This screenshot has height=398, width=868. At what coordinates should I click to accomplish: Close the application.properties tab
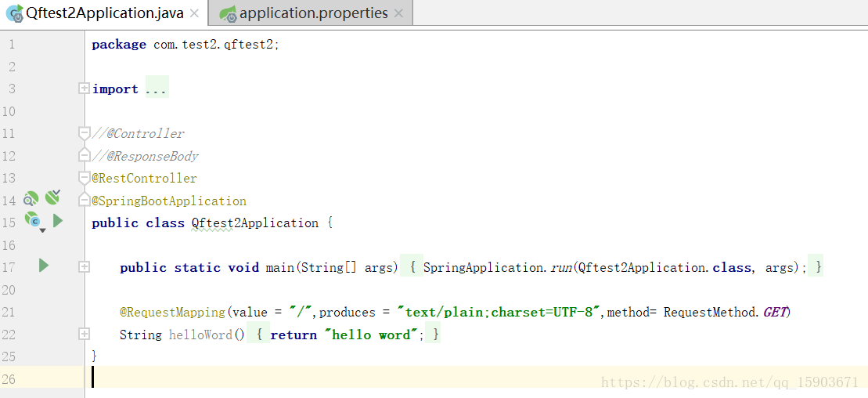398,13
